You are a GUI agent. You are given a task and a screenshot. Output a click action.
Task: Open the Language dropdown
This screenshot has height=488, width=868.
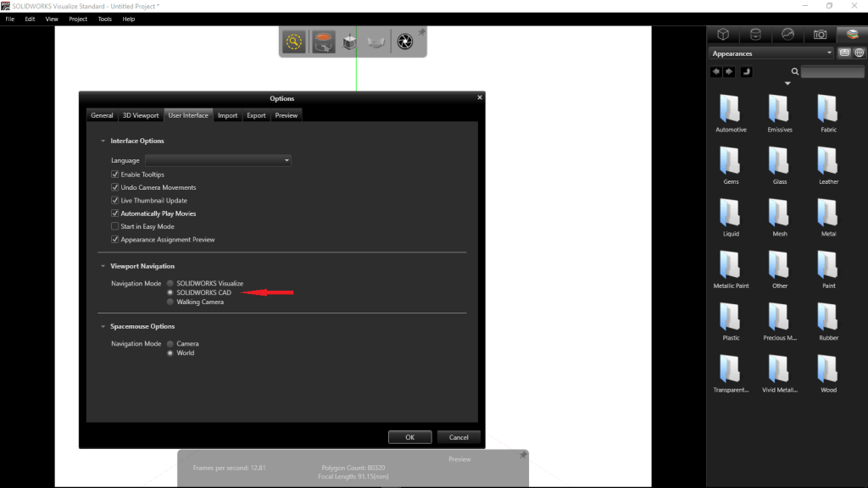click(218, 160)
